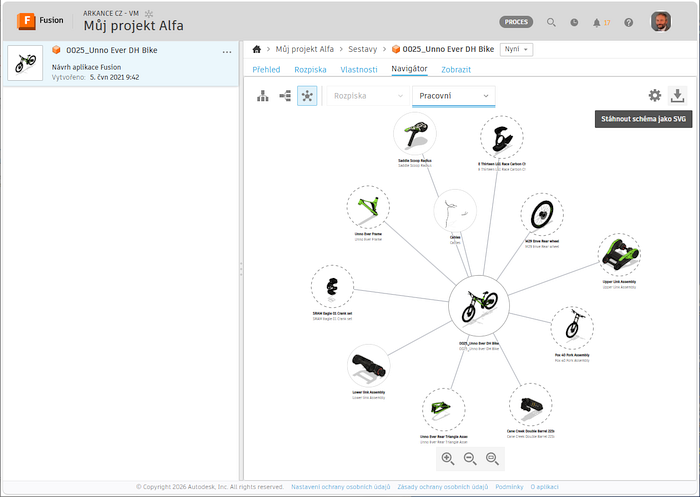700x497 pixels.
Task: Switch to the Zobrazit tab
Action: pyautogui.click(x=456, y=70)
